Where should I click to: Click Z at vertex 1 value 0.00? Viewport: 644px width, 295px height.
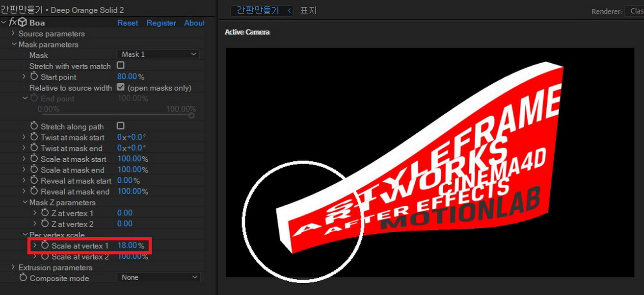tap(125, 213)
